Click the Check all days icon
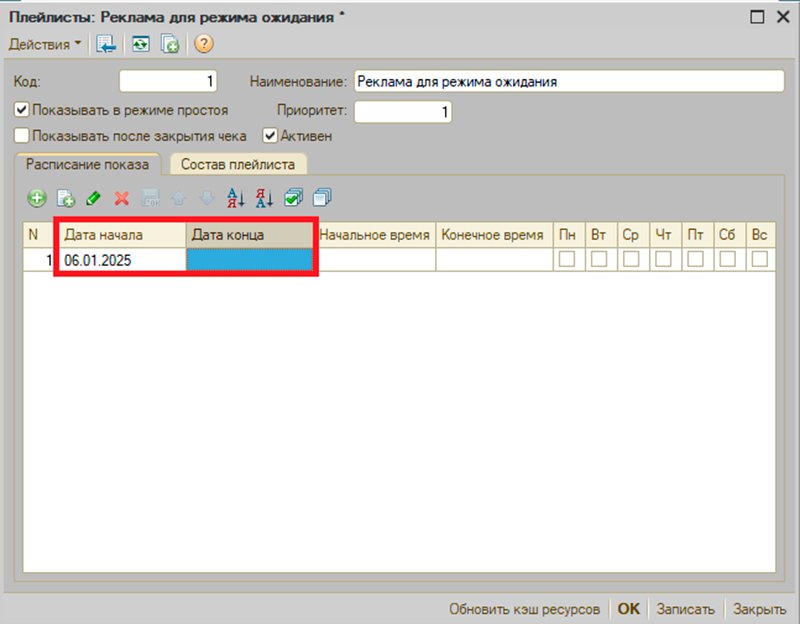The height and width of the screenshot is (624, 800). (293, 197)
